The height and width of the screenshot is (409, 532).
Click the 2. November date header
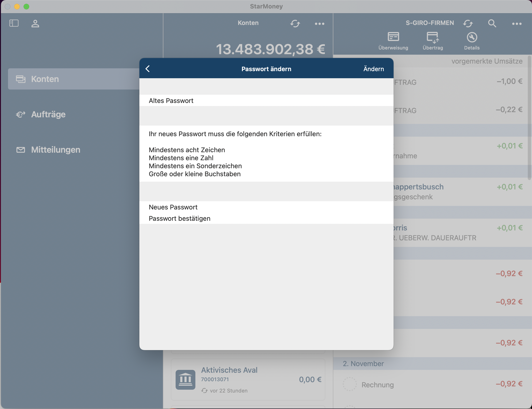[432, 364]
